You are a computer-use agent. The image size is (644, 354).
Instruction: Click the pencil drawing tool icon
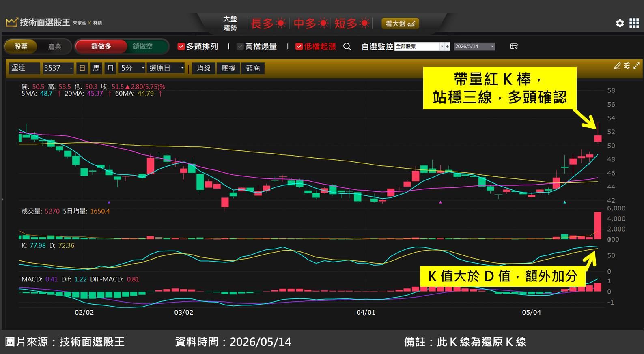(617, 66)
